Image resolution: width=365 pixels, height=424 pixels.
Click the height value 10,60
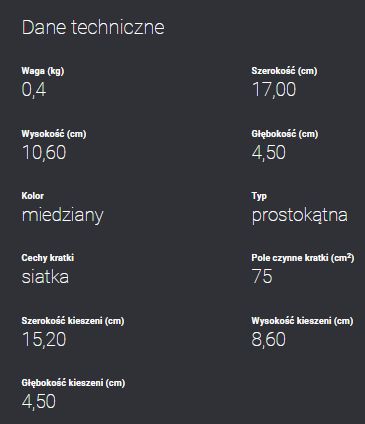(44, 153)
